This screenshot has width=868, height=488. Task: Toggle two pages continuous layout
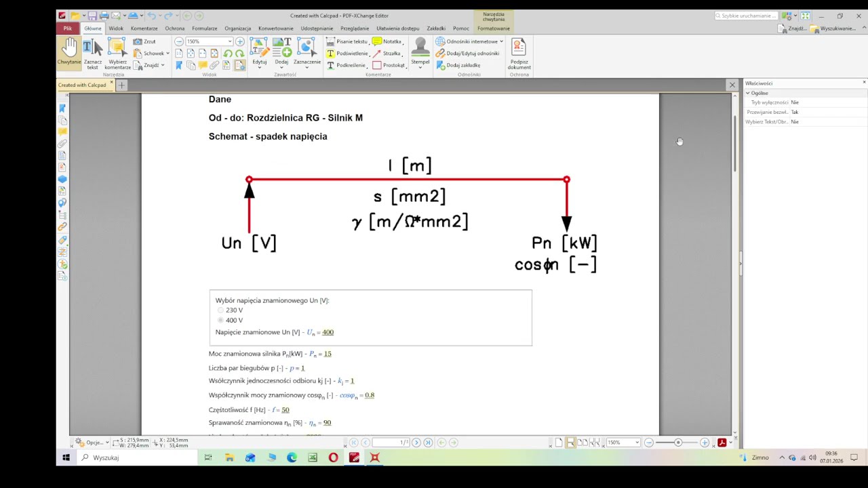(x=594, y=443)
